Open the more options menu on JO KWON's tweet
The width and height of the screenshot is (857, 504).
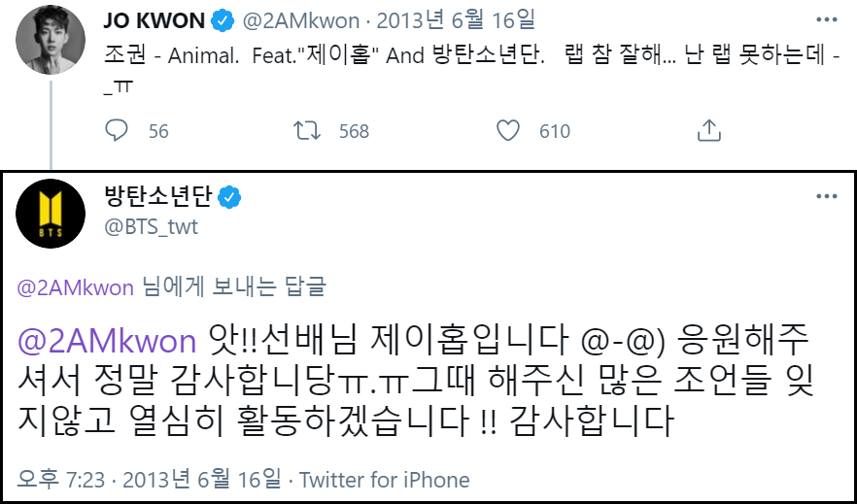(x=826, y=20)
